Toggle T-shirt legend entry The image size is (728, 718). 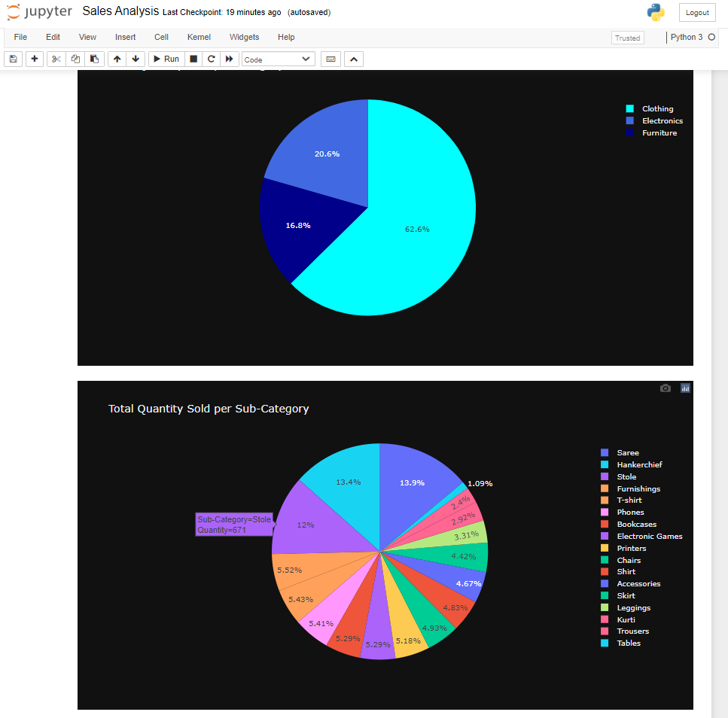pos(621,500)
